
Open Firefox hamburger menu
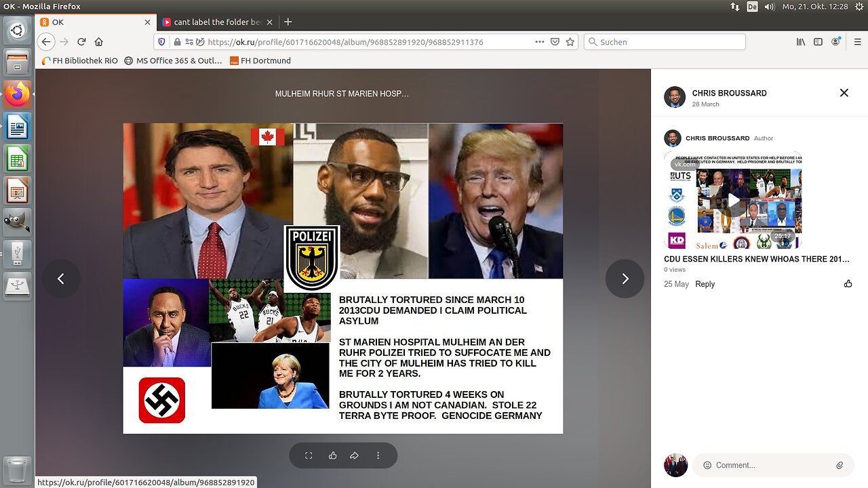(858, 41)
